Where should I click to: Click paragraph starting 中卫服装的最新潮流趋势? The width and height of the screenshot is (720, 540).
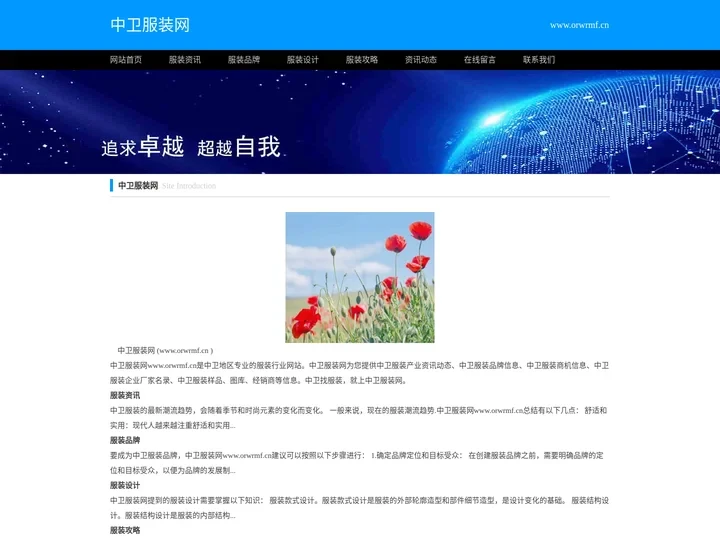pos(359,418)
